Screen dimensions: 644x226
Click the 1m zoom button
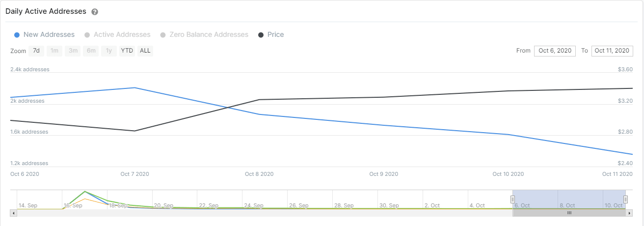tap(54, 51)
